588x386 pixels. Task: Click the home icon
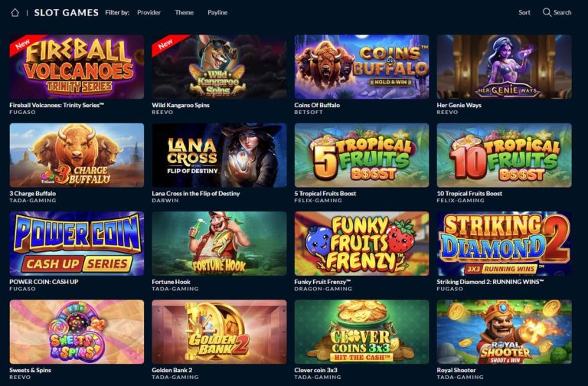(x=15, y=13)
